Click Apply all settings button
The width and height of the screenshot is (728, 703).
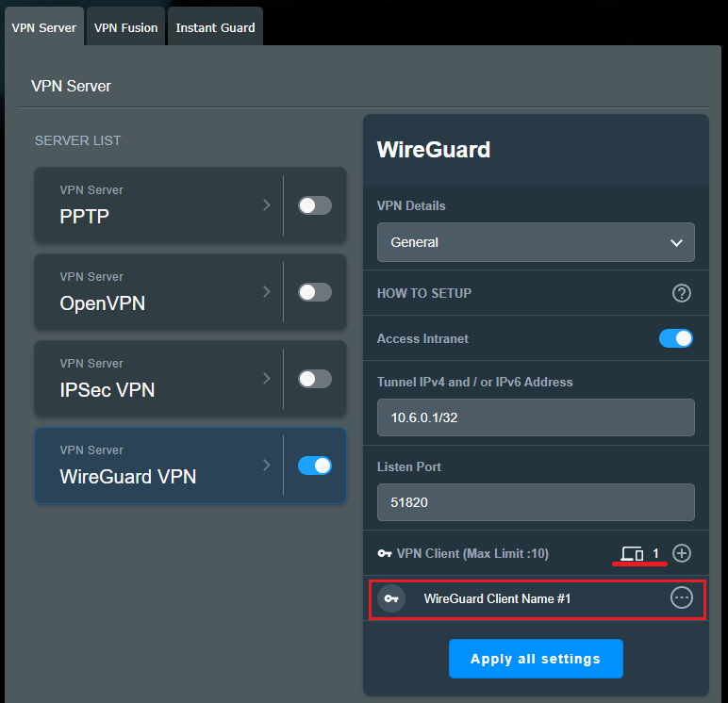click(536, 659)
